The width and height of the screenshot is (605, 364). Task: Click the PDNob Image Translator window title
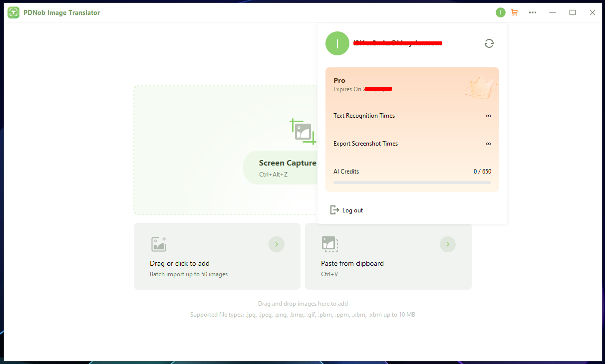pos(62,12)
